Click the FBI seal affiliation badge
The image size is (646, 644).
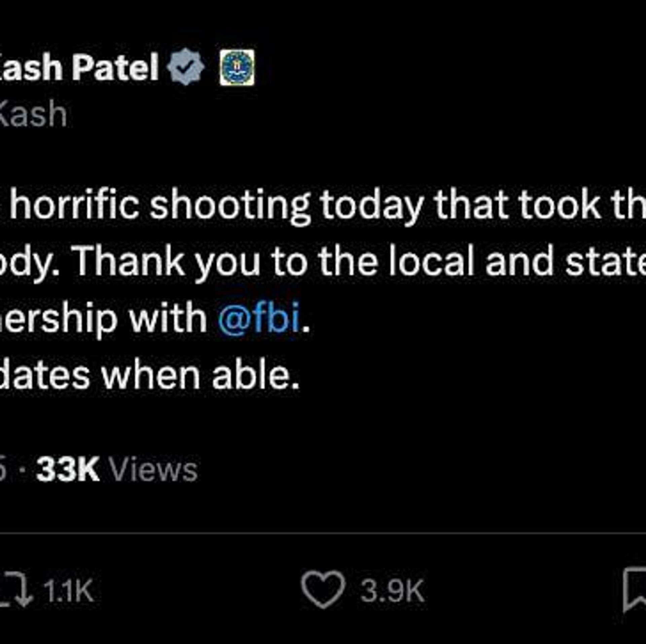point(237,67)
